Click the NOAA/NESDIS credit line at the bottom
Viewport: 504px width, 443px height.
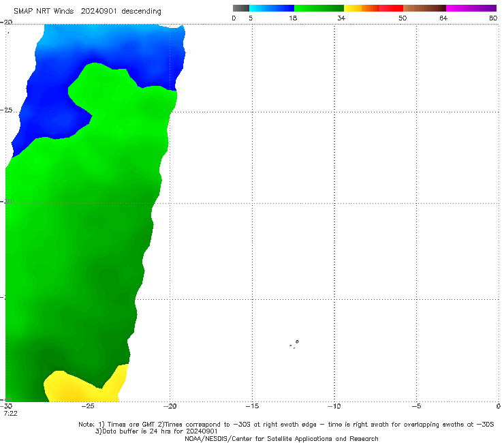[281, 438]
